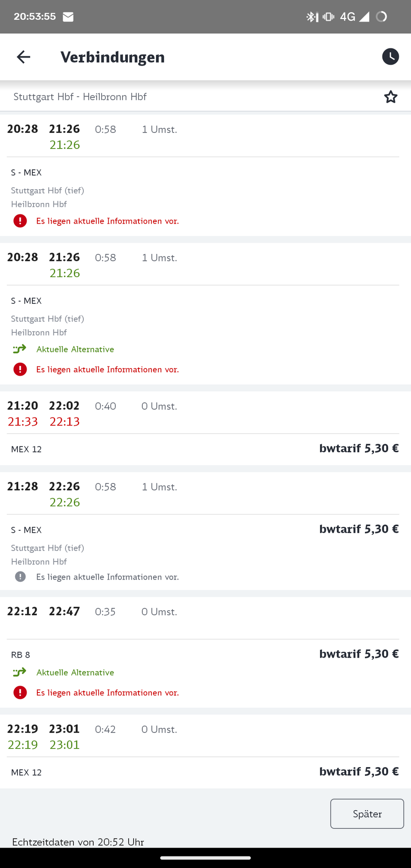This screenshot has height=868, width=411.
Task: Toggle the favorite star for Stuttgart–Heilbronn route
Action: (x=391, y=97)
